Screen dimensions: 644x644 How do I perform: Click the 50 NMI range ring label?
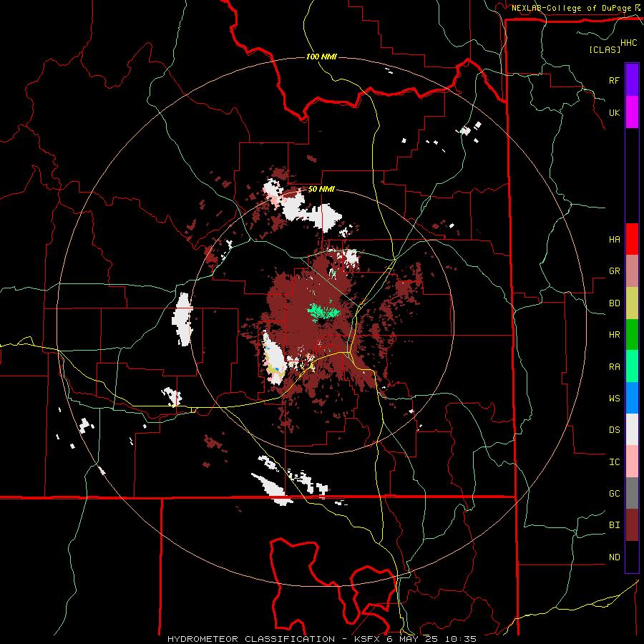click(321, 190)
